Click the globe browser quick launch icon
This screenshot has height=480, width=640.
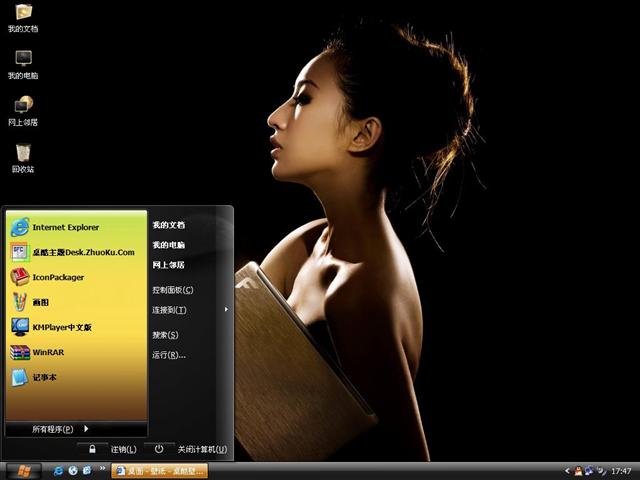tap(73, 471)
